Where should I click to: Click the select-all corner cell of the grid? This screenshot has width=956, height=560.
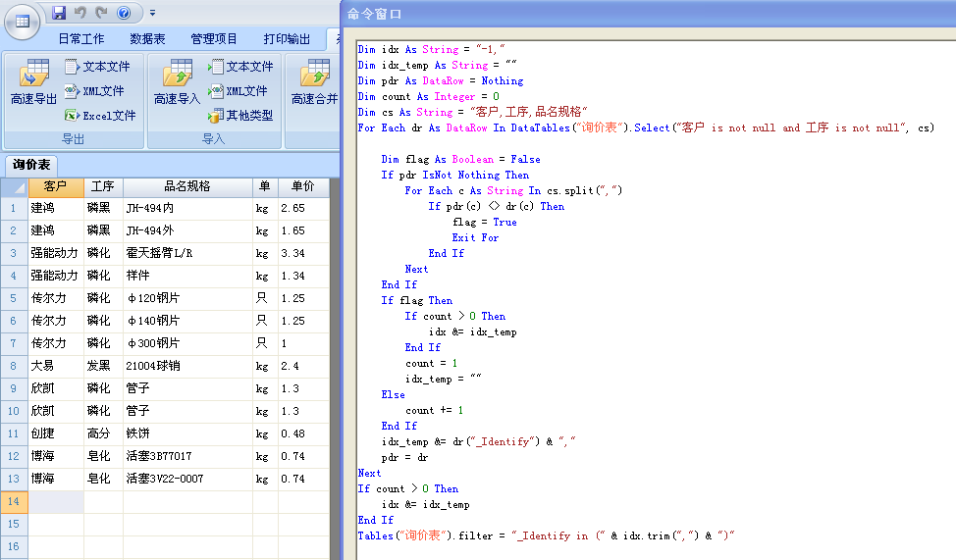[x=14, y=186]
